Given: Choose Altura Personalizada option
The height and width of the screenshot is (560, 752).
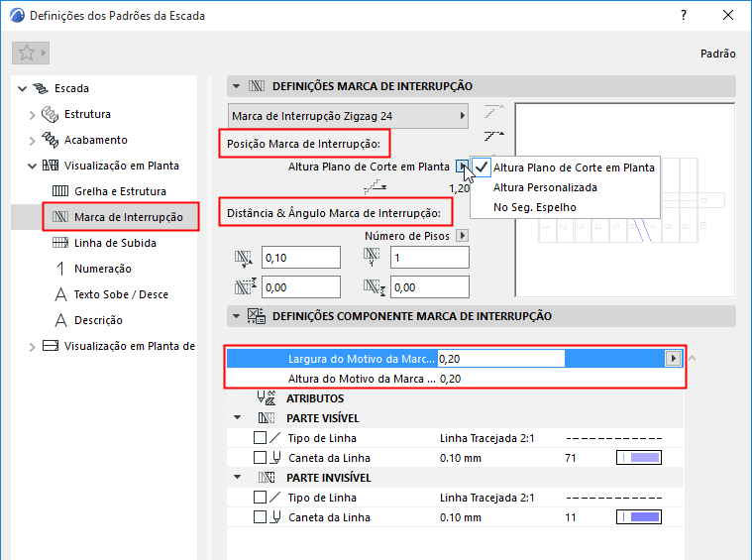Looking at the screenshot, I should (x=545, y=187).
